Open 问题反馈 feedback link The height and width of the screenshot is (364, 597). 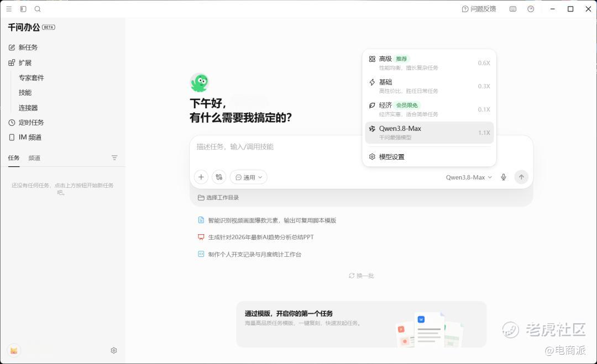point(479,9)
